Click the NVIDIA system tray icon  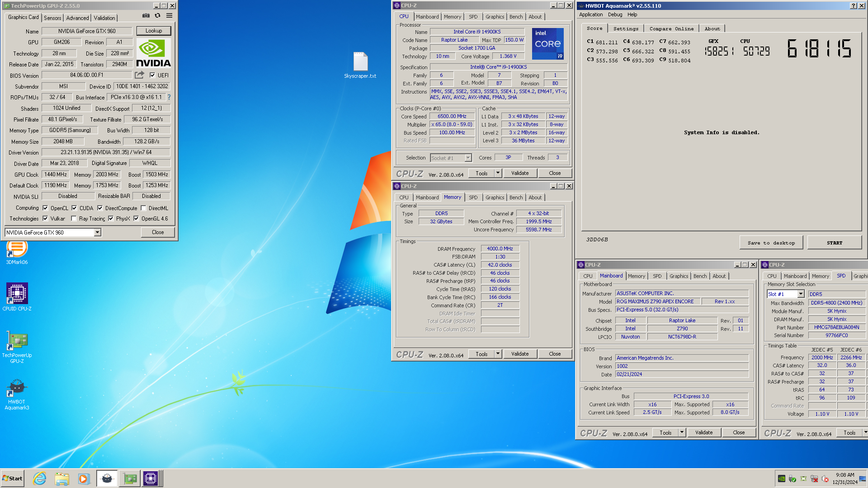click(x=782, y=479)
